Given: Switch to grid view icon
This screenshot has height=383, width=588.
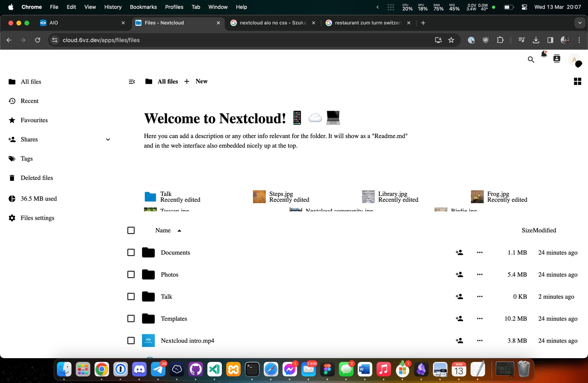Looking at the screenshot, I should click(577, 81).
